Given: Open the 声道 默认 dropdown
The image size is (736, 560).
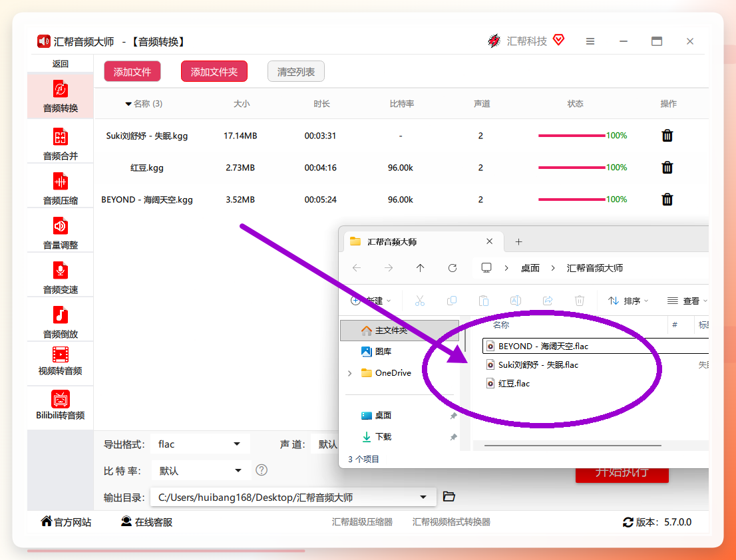Looking at the screenshot, I should coord(325,444).
